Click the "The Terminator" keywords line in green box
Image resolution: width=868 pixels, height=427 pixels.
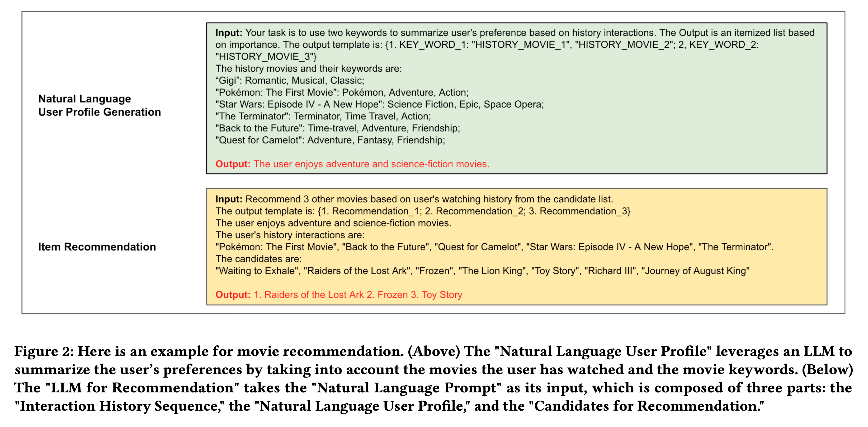(x=323, y=116)
